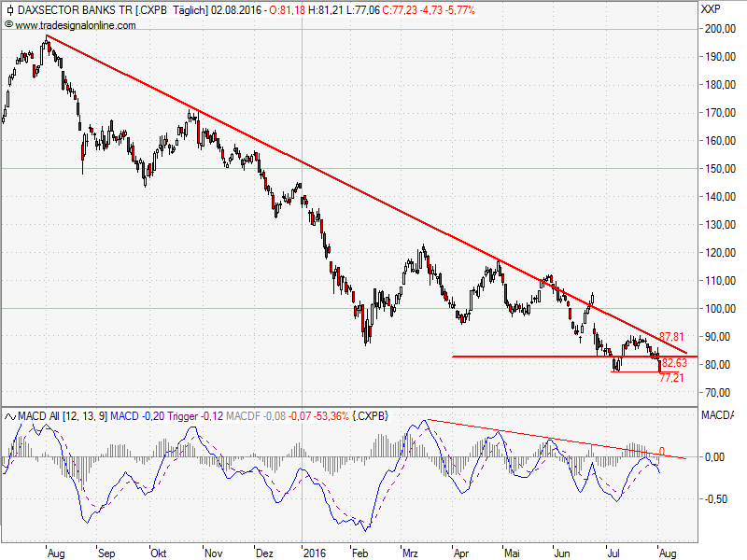This screenshot has width=747, height=560.
Task: Click the 82,63 support line price label
Action: tap(674, 362)
